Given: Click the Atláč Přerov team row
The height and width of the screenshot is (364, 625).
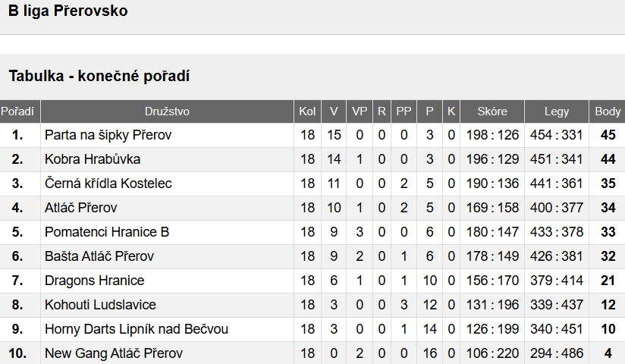Looking at the screenshot, I should [x=312, y=208].
